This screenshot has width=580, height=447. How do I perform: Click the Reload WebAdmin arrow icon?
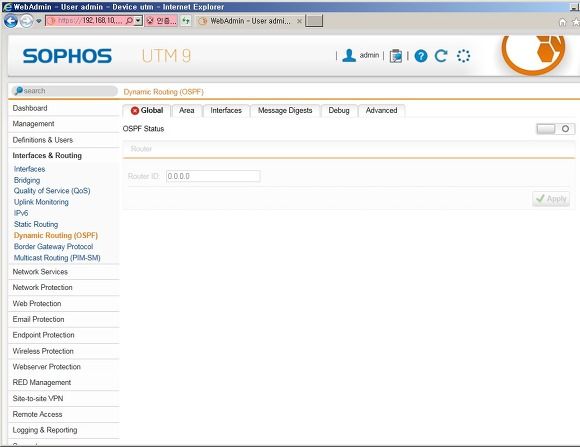pos(441,56)
